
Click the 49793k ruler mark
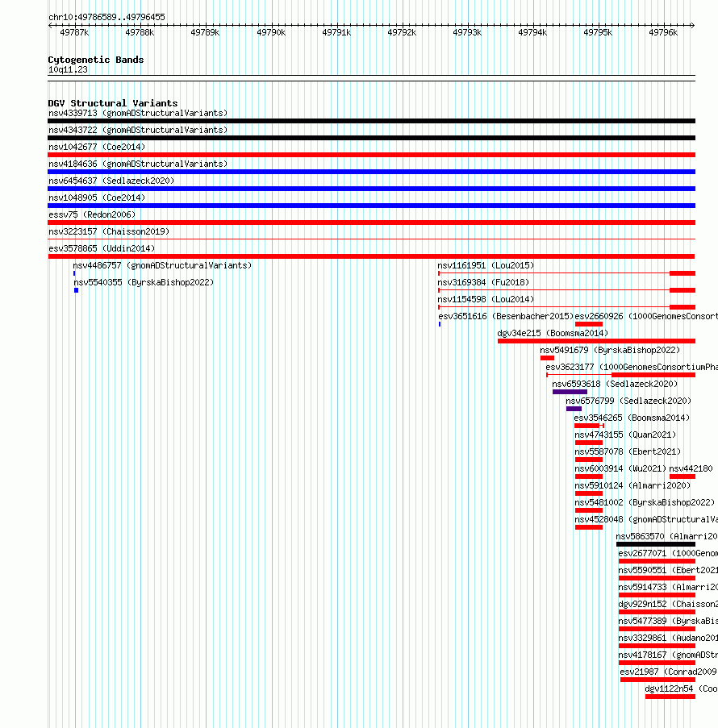click(x=467, y=32)
